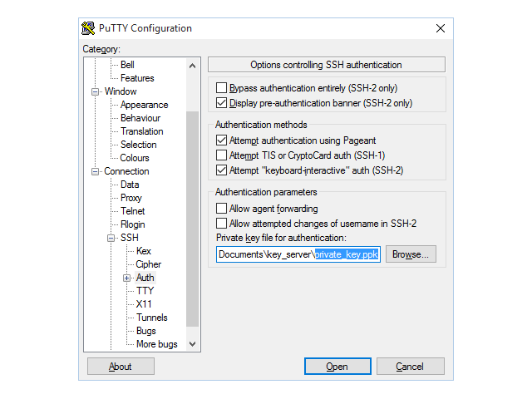Select Bugs category
This screenshot has height=399, width=532.
pos(146,331)
